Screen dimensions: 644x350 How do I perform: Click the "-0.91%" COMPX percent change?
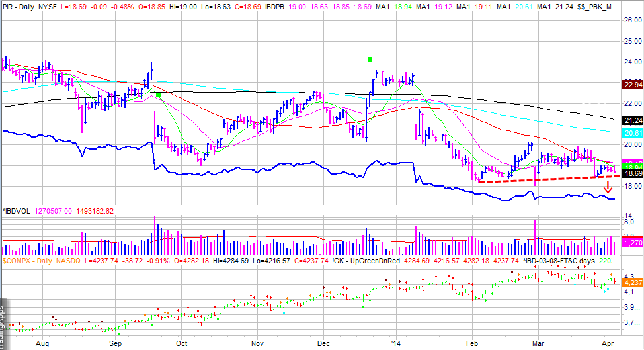point(158,261)
